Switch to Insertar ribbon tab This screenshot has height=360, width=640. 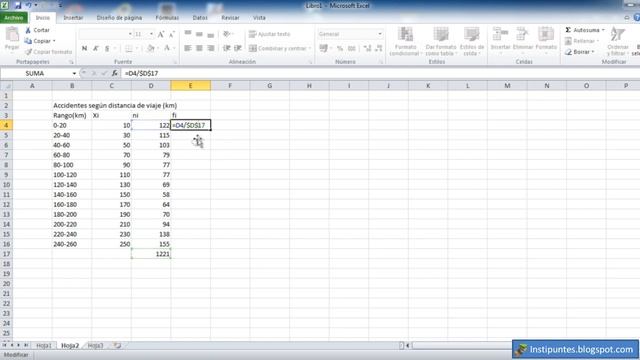tap(73, 18)
